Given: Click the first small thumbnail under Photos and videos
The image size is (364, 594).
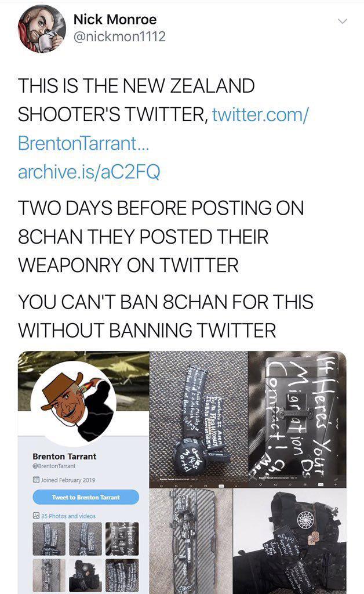Looking at the screenshot, I should (49, 538).
